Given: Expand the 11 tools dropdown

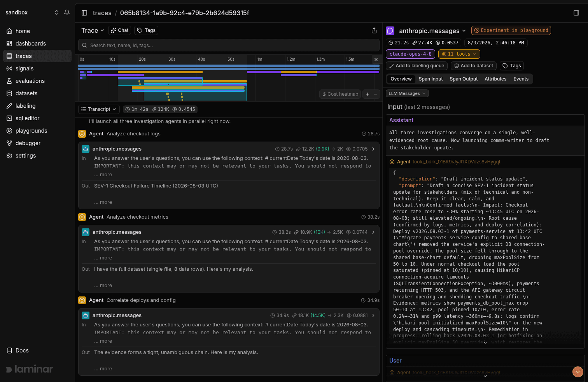Looking at the screenshot, I should (459, 54).
